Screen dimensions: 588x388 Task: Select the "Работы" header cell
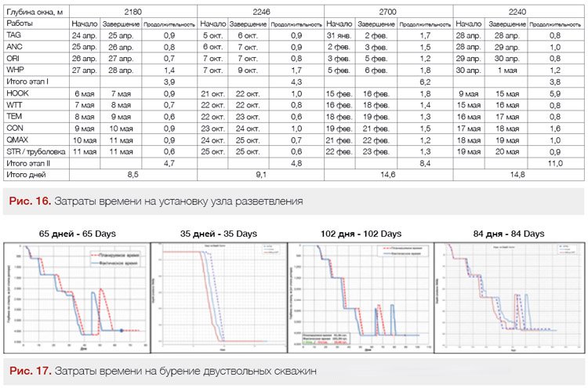coord(20,24)
